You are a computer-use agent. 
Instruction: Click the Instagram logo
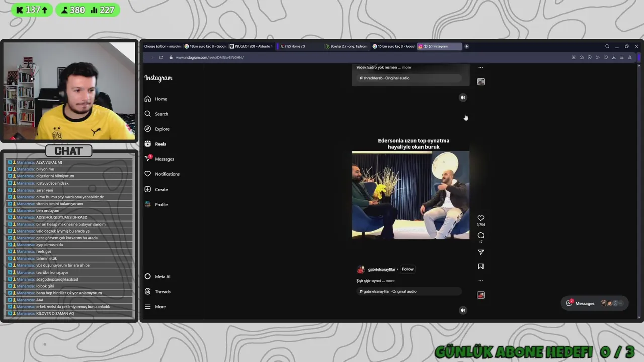click(x=158, y=78)
